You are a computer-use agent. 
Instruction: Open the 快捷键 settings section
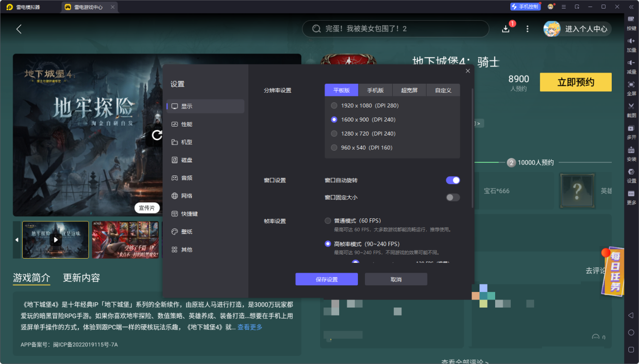coord(205,214)
